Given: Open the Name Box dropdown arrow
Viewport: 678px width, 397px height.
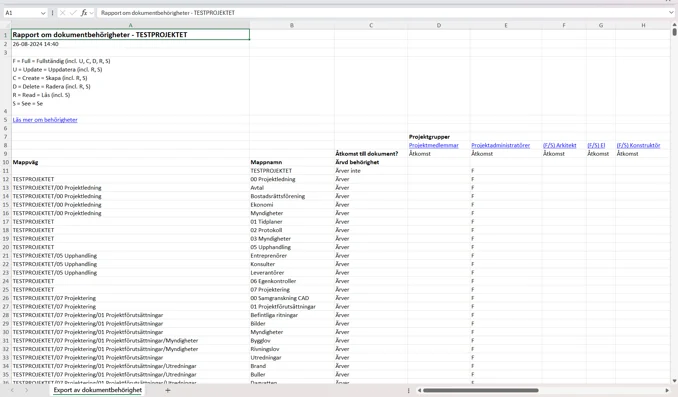Looking at the screenshot, I should (43, 13).
